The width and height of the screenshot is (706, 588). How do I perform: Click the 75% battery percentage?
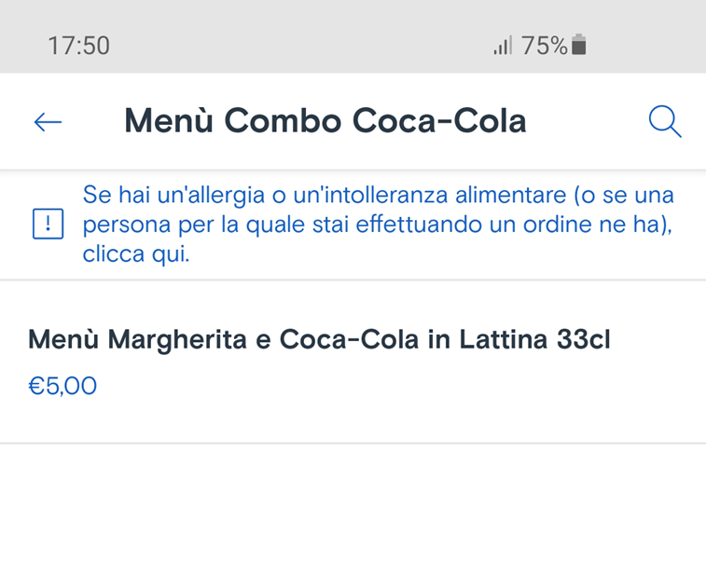point(544,46)
